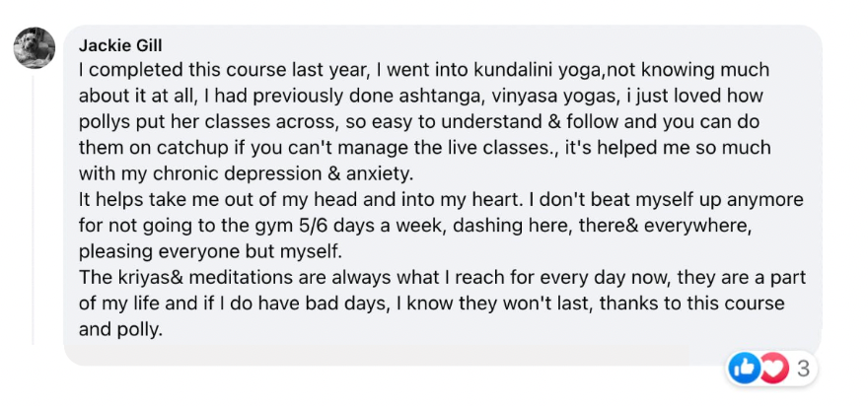Click the final line "and polly."
Image resolution: width=868 pixels, height=406 pixels.
click(120, 330)
